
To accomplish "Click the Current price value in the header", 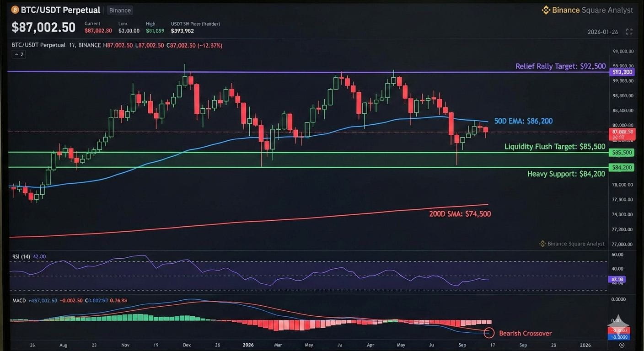I will coord(98,31).
